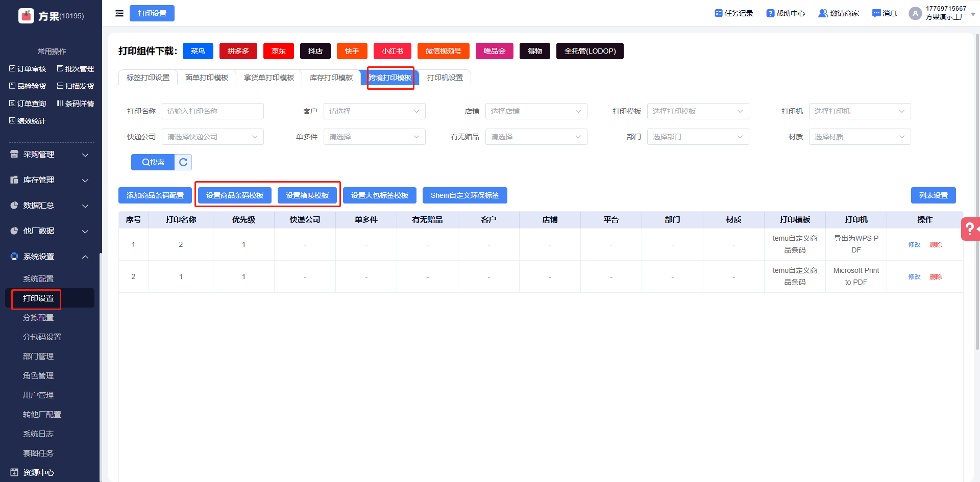Open the 选择材质 dropdown
The height and width of the screenshot is (482, 980).
coord(860,137)
